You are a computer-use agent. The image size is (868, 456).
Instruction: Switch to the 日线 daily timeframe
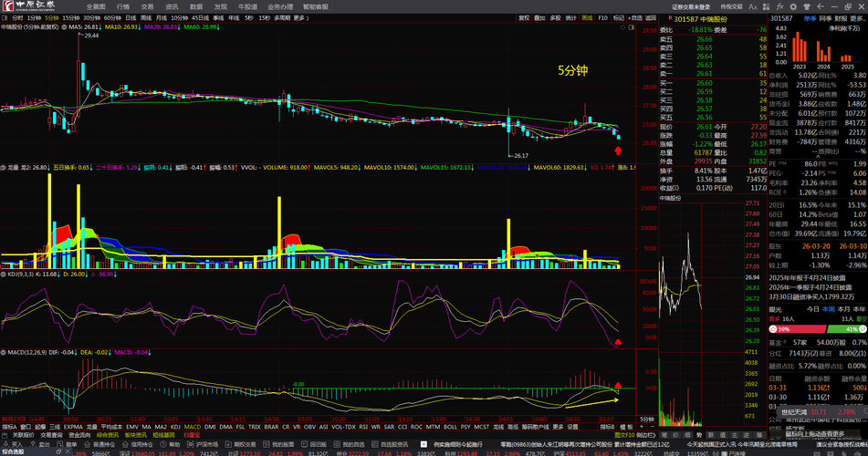[x=131, y=17]
